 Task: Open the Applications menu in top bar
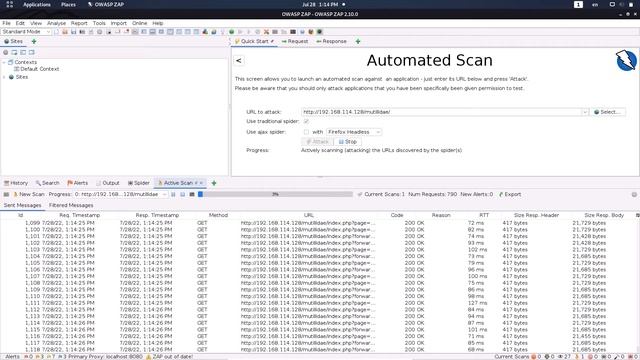click(37, 4)
